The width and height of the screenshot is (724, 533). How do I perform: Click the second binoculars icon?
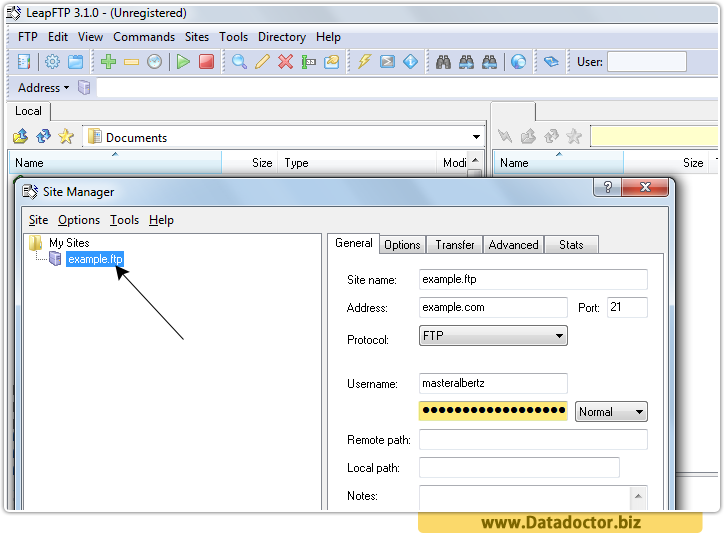point(466,61)
